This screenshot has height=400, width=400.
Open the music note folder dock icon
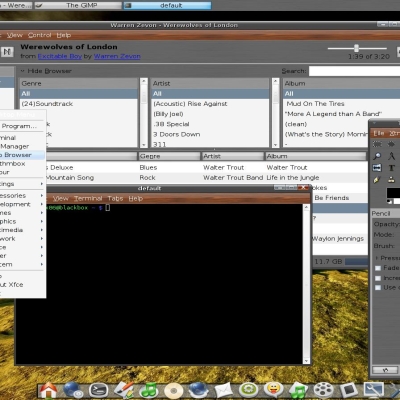pos(298,390)
